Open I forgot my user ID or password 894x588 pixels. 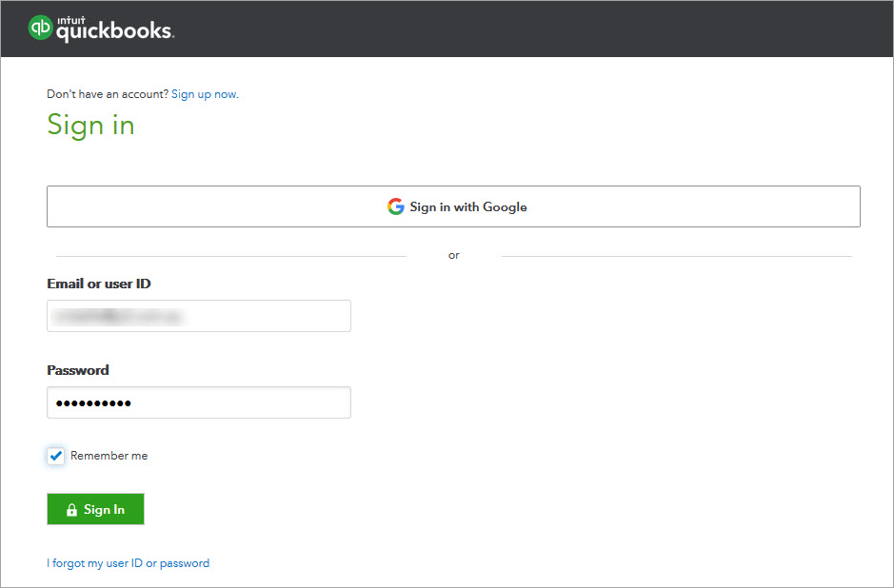(129, 563)
